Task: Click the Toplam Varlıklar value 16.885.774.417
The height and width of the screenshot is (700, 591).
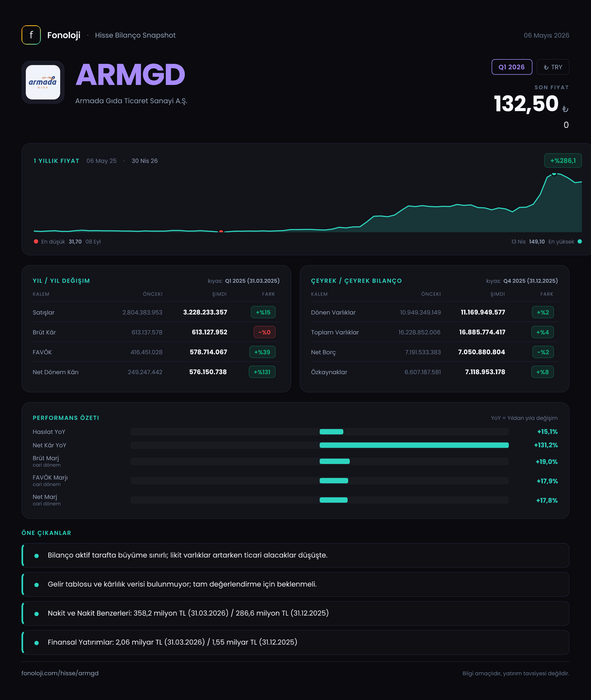Action: (x=482, y=332)
